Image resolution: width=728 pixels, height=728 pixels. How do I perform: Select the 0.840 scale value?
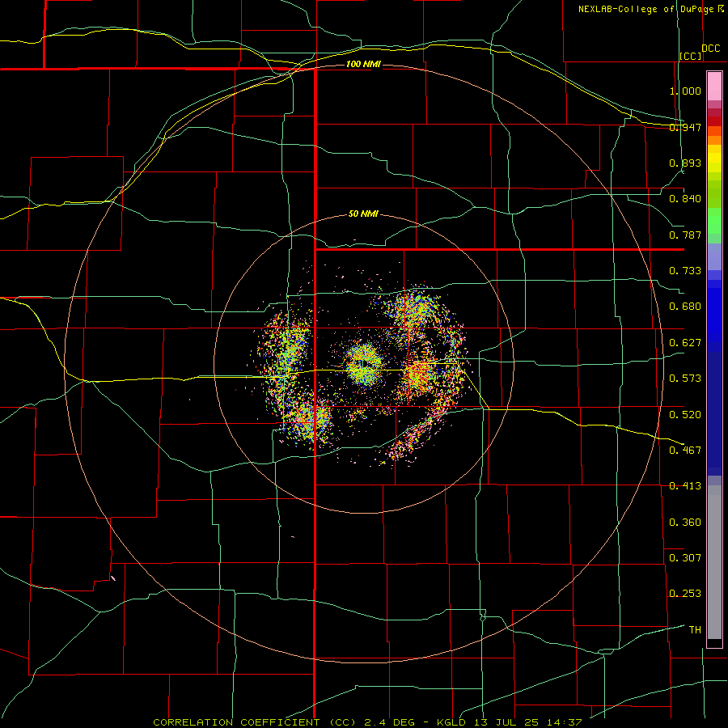coord(685,199)
